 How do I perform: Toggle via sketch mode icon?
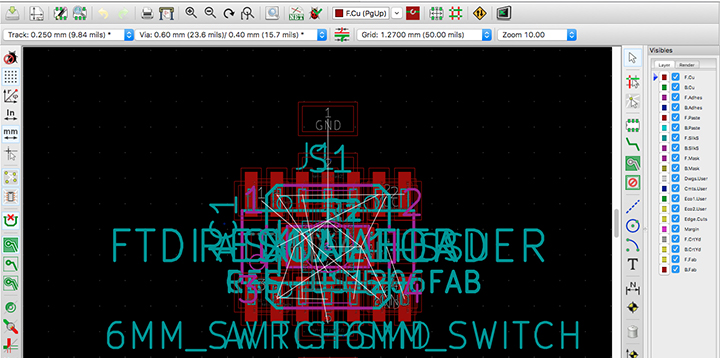click(x=11, y=308)
